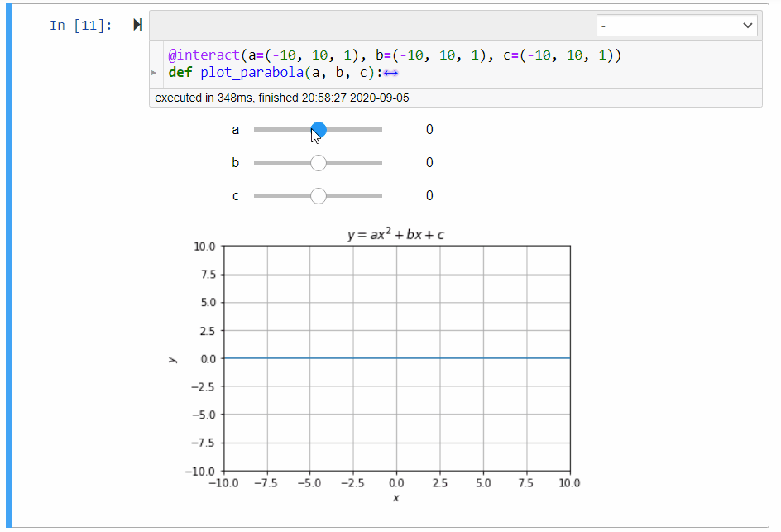781x532 pixels.
Task: Click the plot_parabola function name
Action: pyautogui.click(x=252, y=73)
